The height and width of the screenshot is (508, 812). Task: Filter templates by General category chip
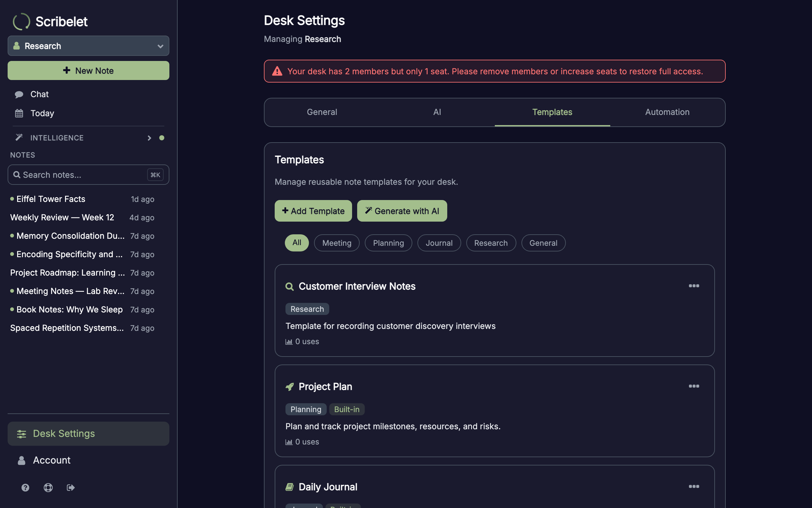[543, 243]
